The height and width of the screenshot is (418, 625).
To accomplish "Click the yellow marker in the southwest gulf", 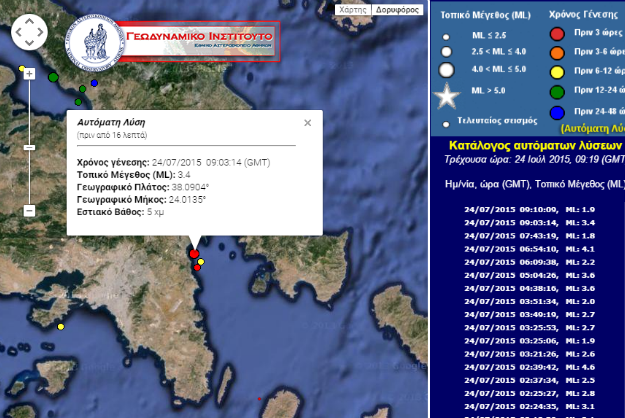I will (61, 327).
